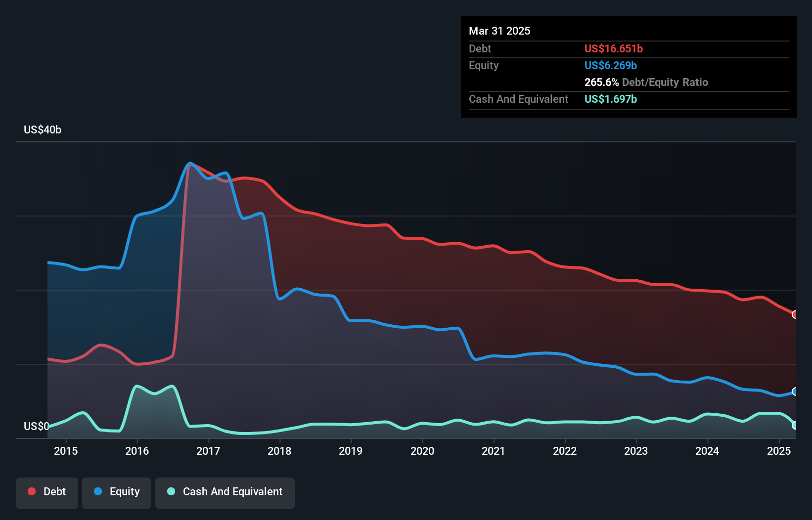Viewport: 812px width, 520px height.
Task: Toggle the Cash And Equivalent legend button
Action: click(225, 493)
